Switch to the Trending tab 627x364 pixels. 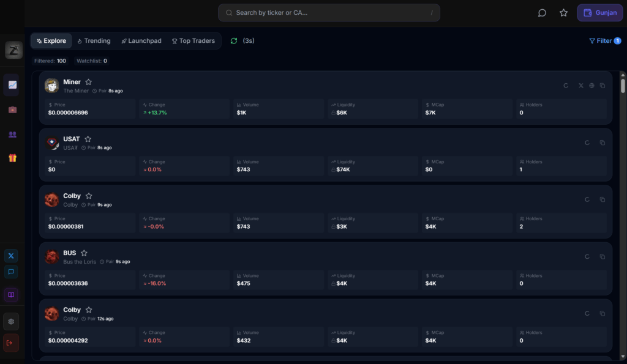point(94,41)
